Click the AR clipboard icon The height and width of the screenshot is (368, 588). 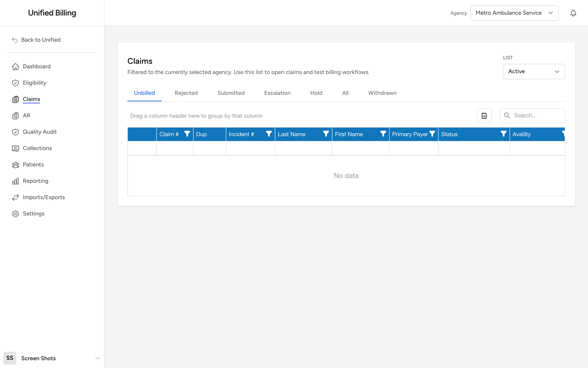coord(15,116)
